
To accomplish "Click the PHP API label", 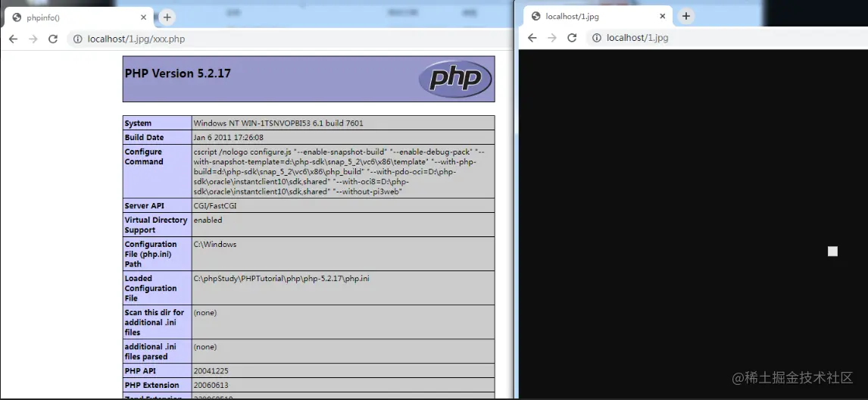I will coord(141,370).
